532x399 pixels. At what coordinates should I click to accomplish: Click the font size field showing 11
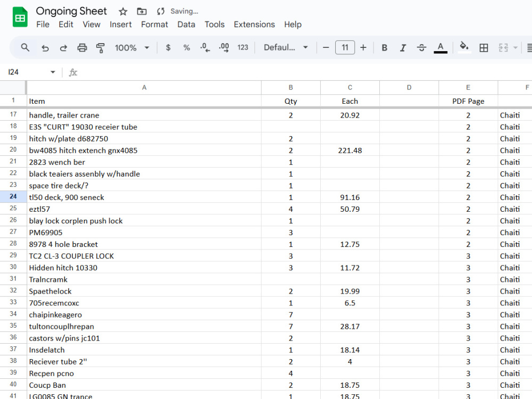(x=345, y=47)
